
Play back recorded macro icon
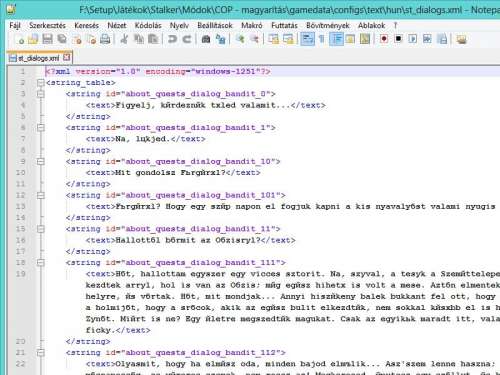pos(413,39)
